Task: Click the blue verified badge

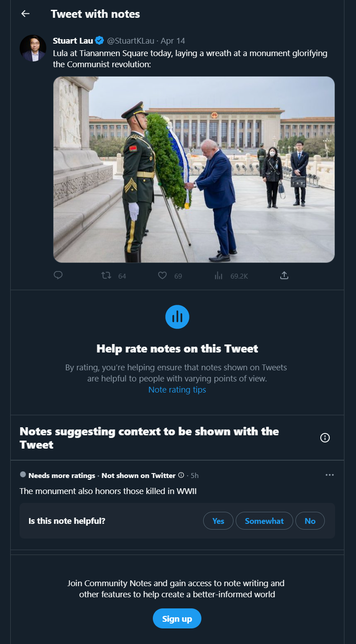Action: [100, 41]
